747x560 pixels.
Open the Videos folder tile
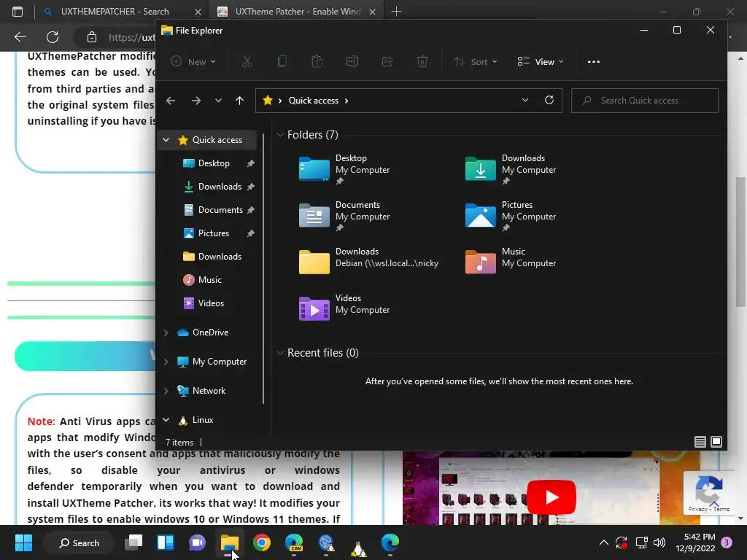344,308
